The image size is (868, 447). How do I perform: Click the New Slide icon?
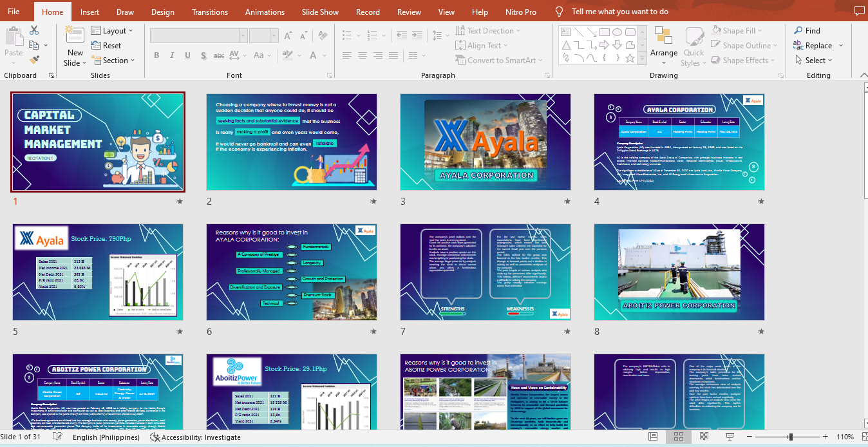[75, 35]
